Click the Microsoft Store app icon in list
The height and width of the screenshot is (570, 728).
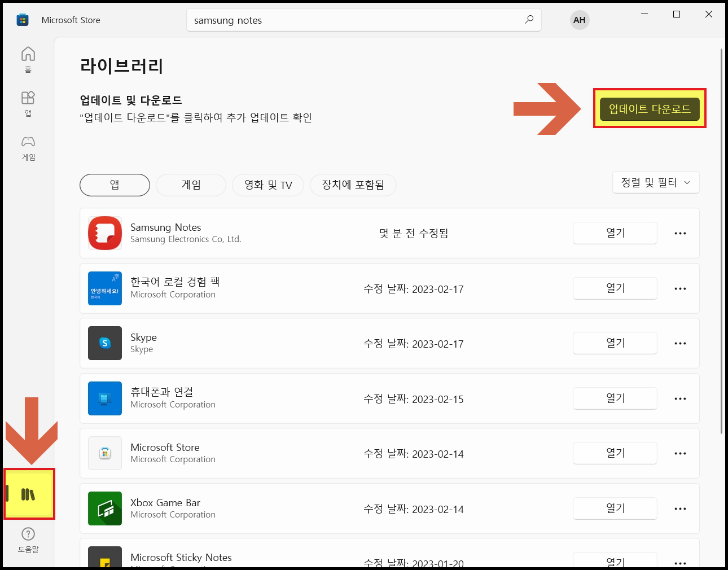(105, 453)
